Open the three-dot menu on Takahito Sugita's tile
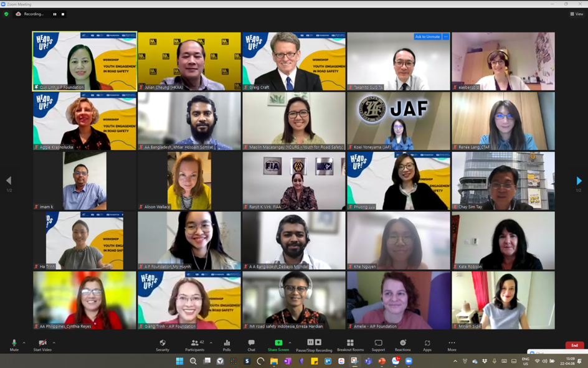The image size is (588, 368). point(445,37)
